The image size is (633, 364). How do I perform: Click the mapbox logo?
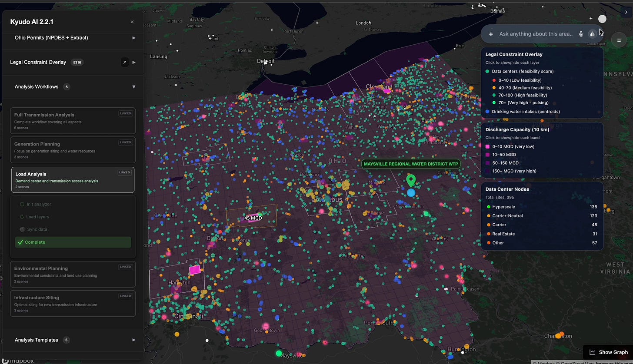coord(17,361)
